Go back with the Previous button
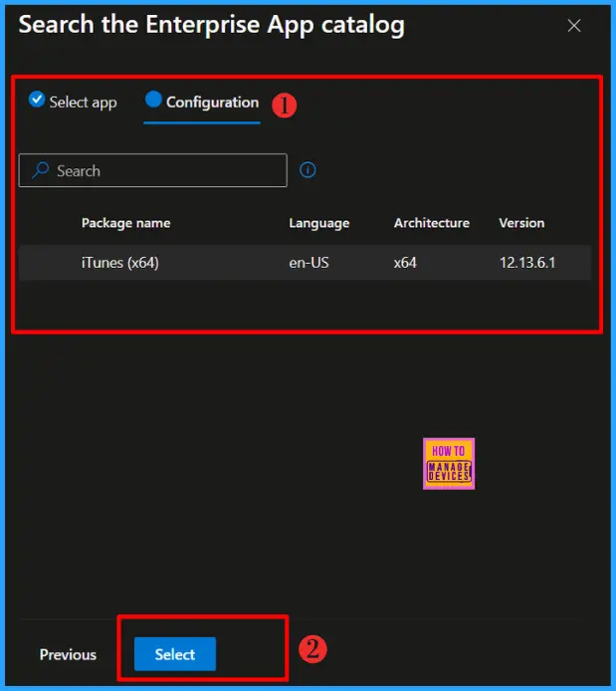 [68, 654]
